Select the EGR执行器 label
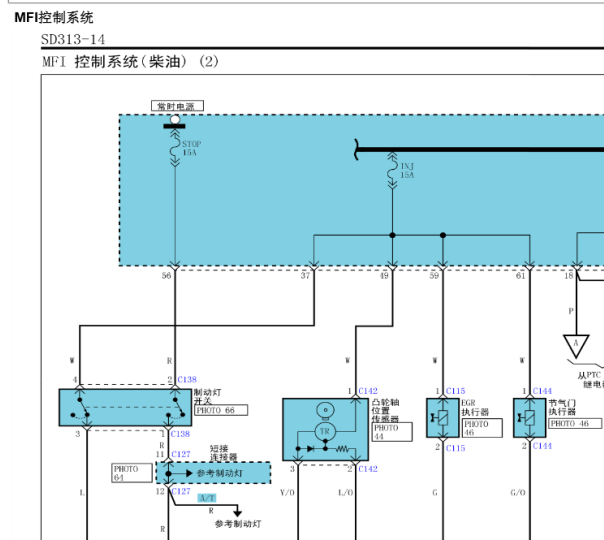Viewport: 604px width, 540px height. point(475,408)
